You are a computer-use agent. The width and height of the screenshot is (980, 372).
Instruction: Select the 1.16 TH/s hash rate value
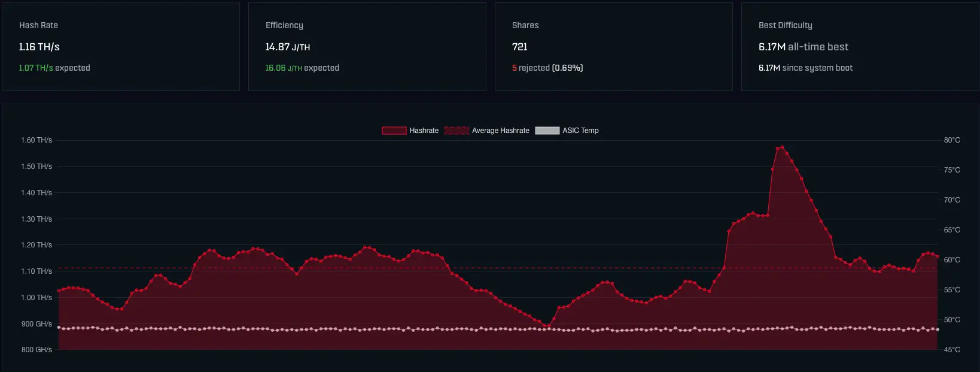coord(39,47)
